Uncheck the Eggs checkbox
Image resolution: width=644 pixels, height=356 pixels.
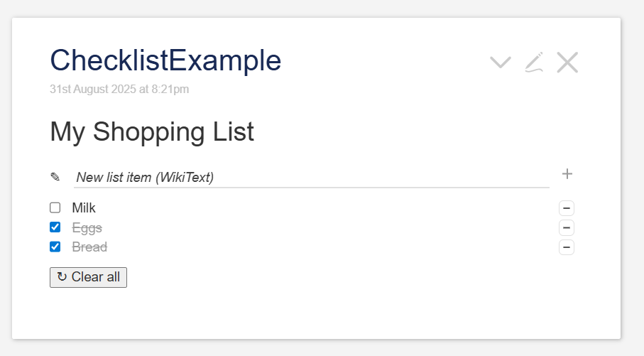(55, 227)
